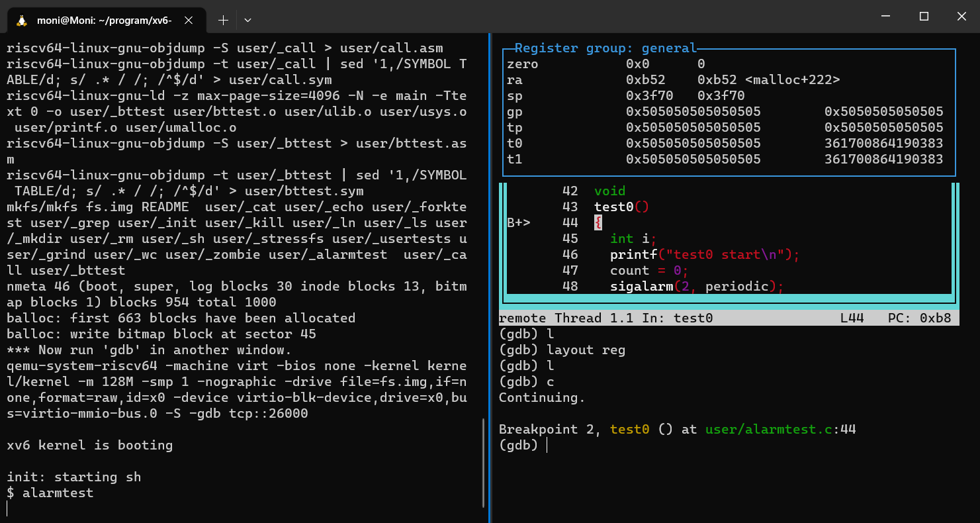Click objdump line writing 'user/call.asm'
This screenshot has width=980, height=523.
(x=225, y=48)
